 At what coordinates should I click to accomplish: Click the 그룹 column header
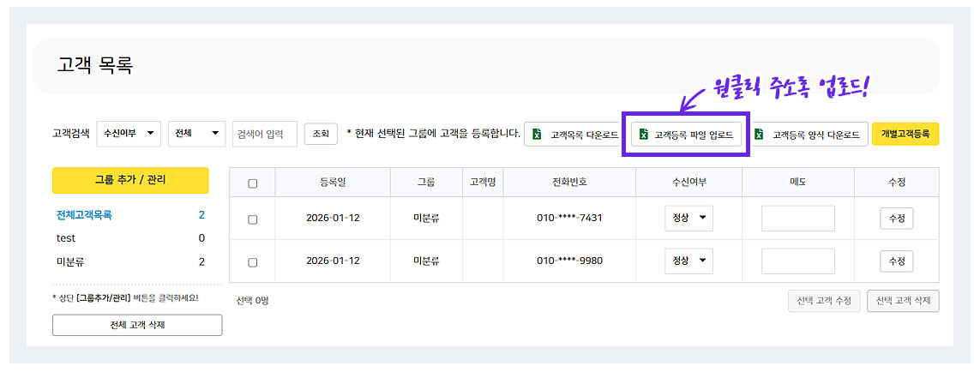[x=426, y=183]
